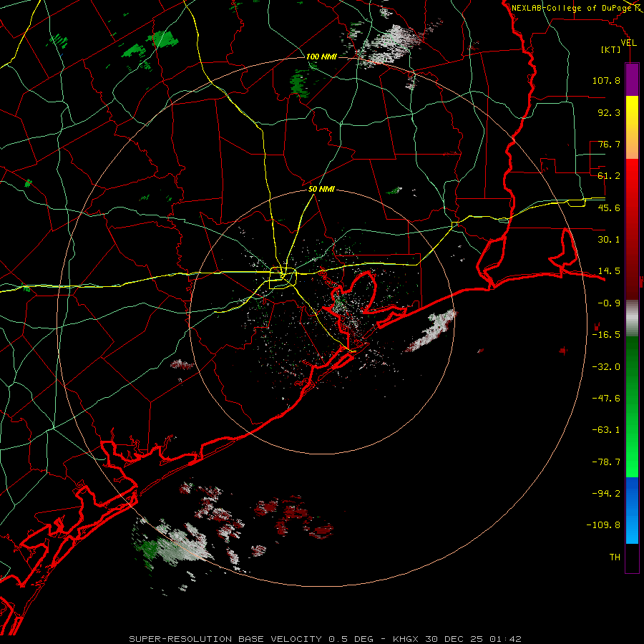Pick the yellow-orange segment of the velocity scale
This screenshot has height=644, width=644.
632,127
